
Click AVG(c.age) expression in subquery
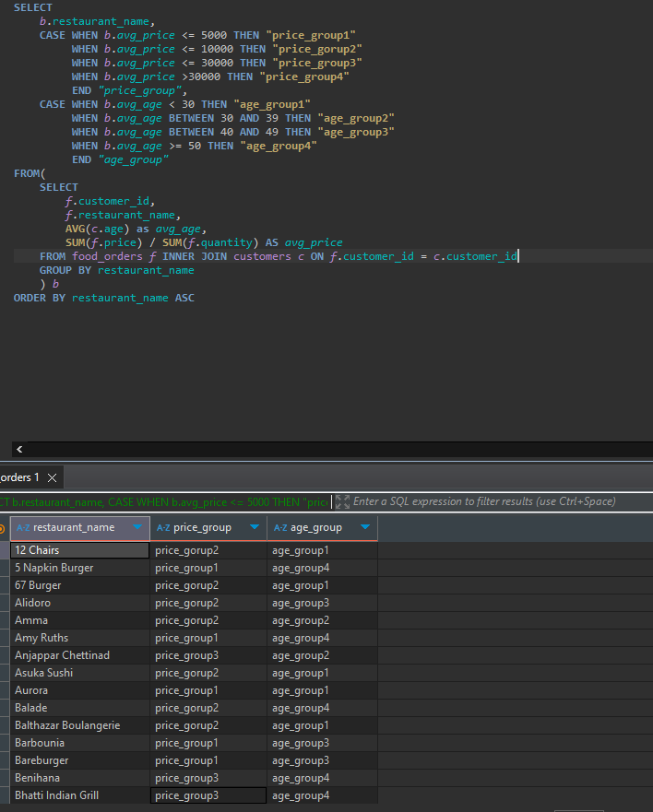(97, 229)
